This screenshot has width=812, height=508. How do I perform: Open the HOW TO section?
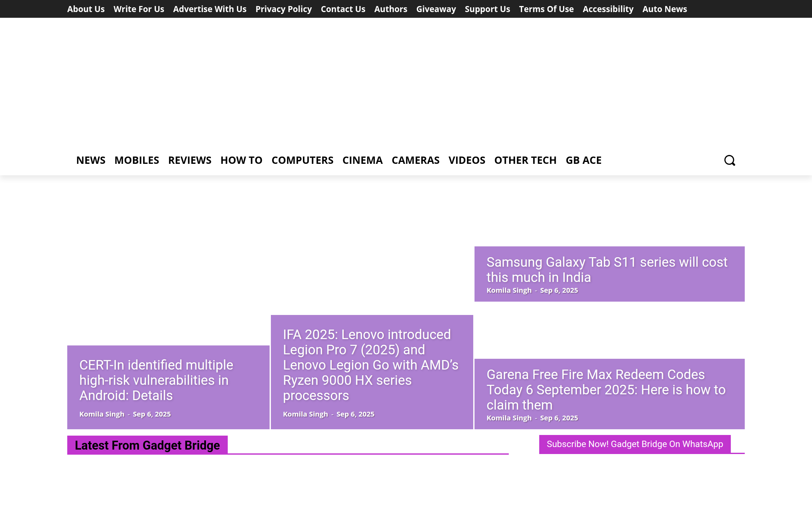click(241, 160)
